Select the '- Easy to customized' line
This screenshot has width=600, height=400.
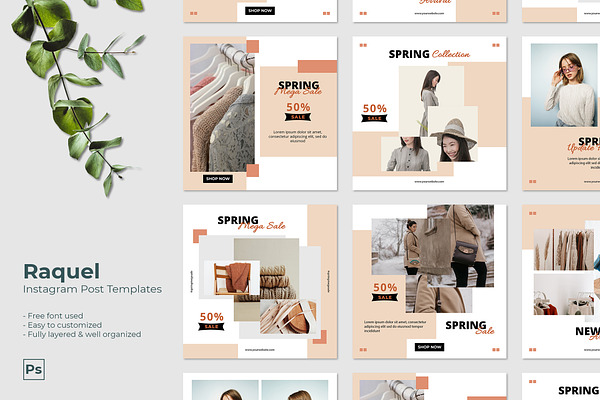tap(62, 325)
